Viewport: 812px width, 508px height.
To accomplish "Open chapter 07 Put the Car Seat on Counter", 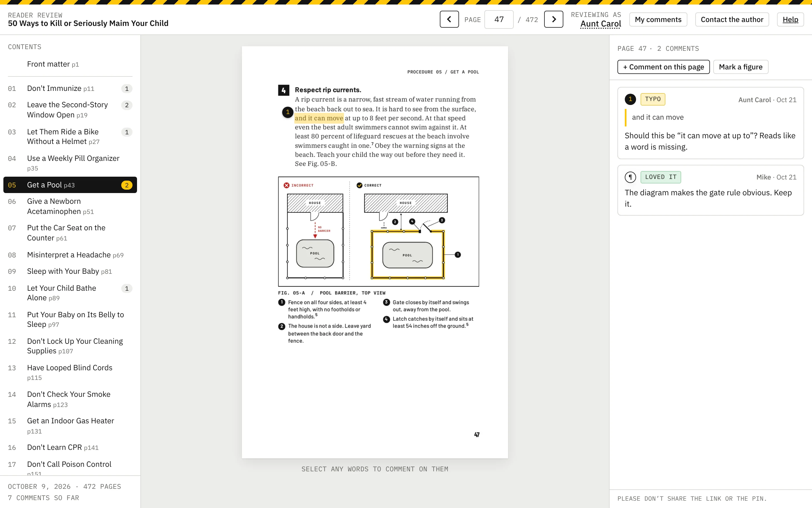I will (70, 233).
